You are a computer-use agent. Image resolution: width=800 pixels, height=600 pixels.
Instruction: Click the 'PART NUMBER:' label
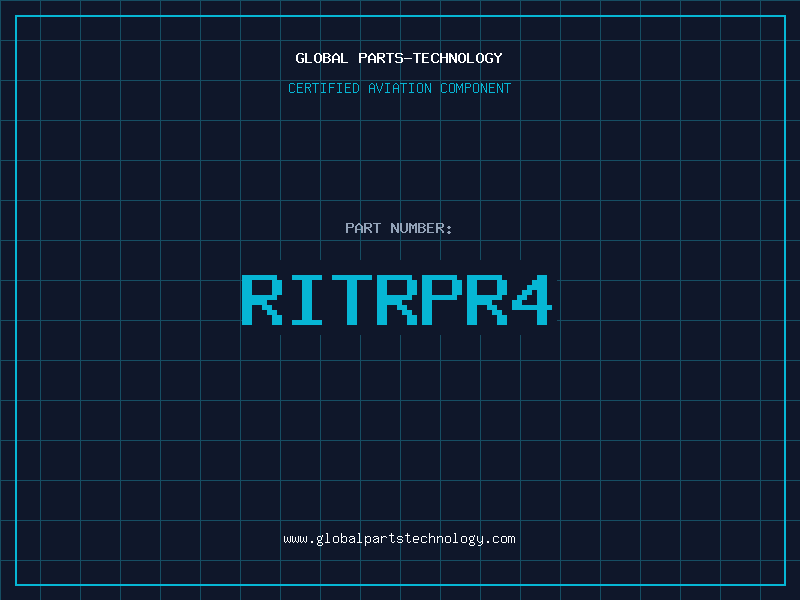pyautogui.click(x=398, y=228)
